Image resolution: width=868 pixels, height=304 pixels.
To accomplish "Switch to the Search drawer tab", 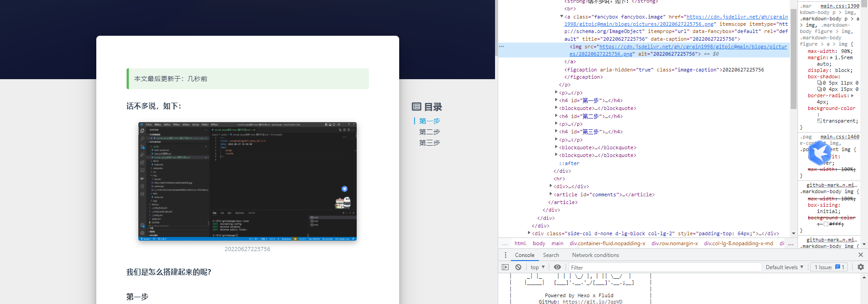I will click(x=551, y=255).
